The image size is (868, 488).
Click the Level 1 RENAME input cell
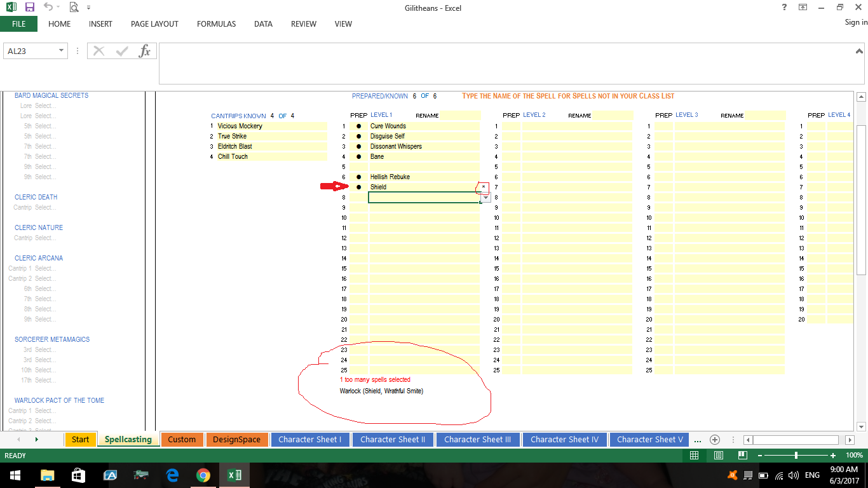[x=459, y=115]
